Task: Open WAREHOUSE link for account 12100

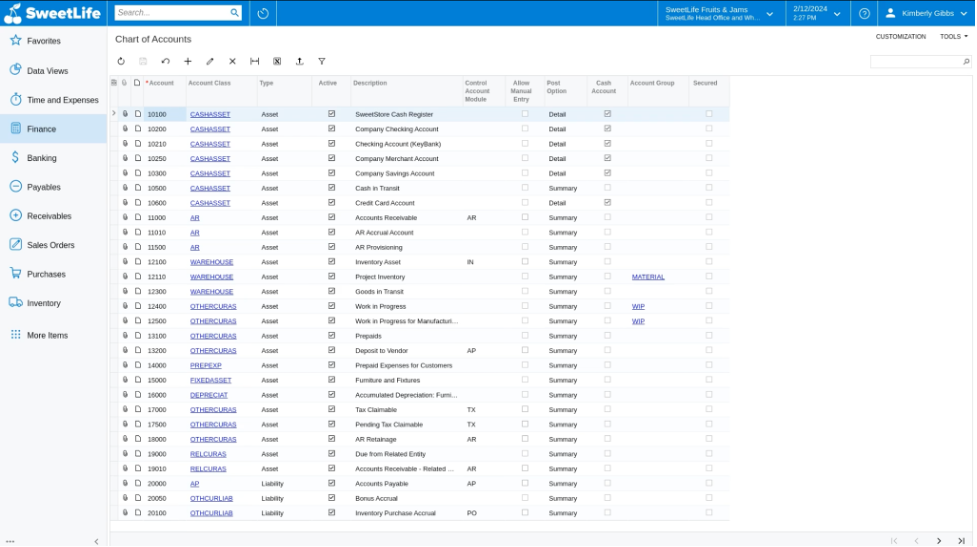Action: point(212,262)
